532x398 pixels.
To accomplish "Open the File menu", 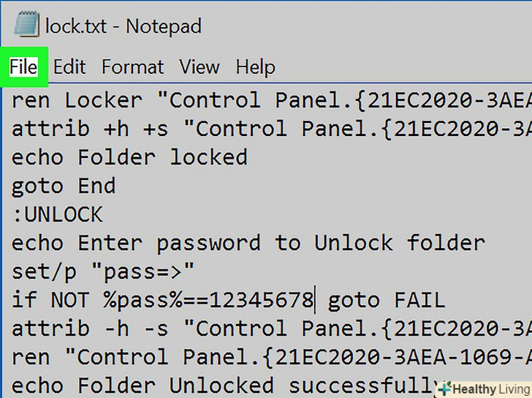I will click(x=23, y=67).
